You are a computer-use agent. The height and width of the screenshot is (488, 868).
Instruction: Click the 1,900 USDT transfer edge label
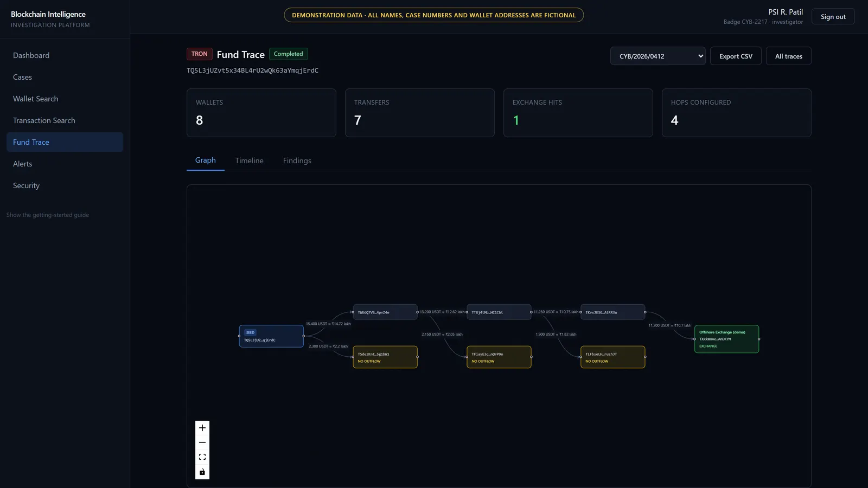556,334
